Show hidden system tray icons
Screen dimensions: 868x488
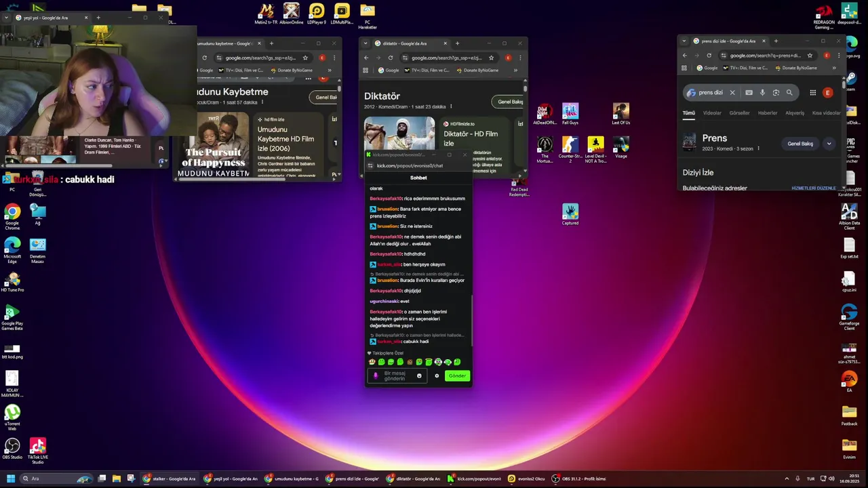[x=787, y=479]
